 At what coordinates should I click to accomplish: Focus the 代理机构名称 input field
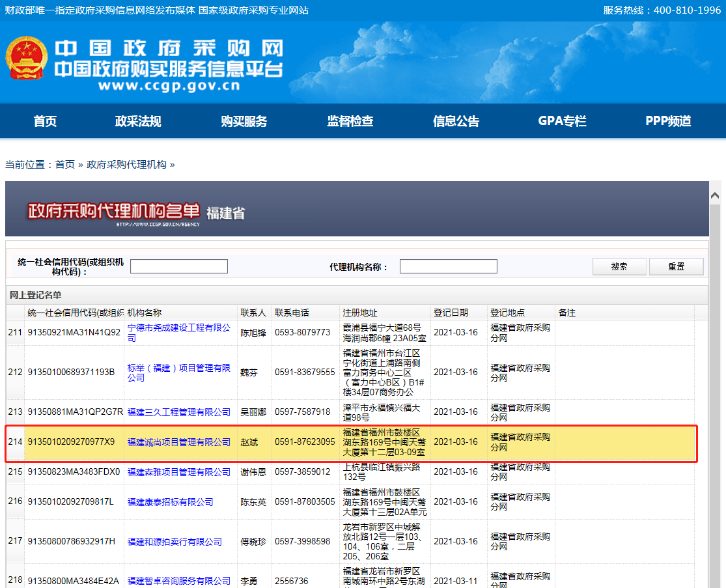pyautogui.click(x=448, y=266)
